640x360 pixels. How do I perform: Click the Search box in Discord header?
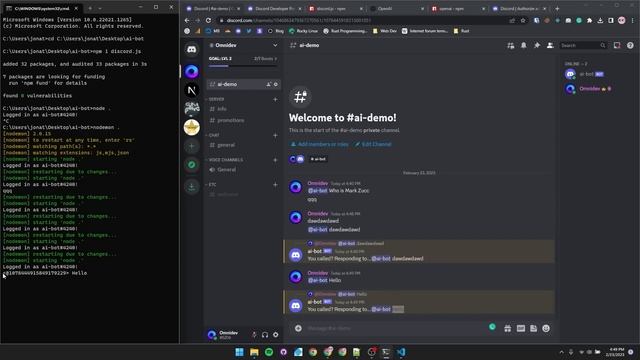pyautogui.click(x=583, y=46)
